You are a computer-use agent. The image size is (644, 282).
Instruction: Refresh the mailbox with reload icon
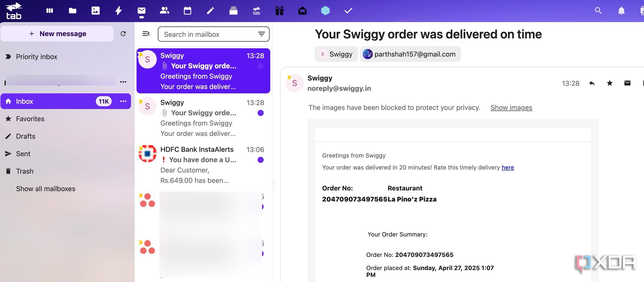[123, 34]
